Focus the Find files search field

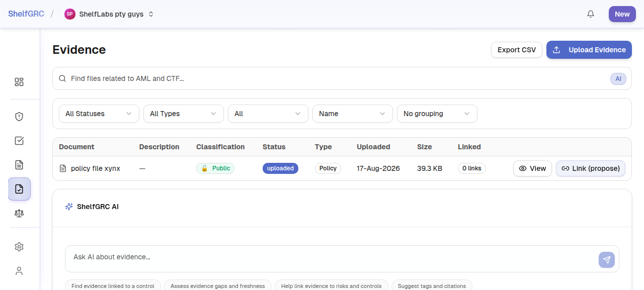tap(342, 78)
